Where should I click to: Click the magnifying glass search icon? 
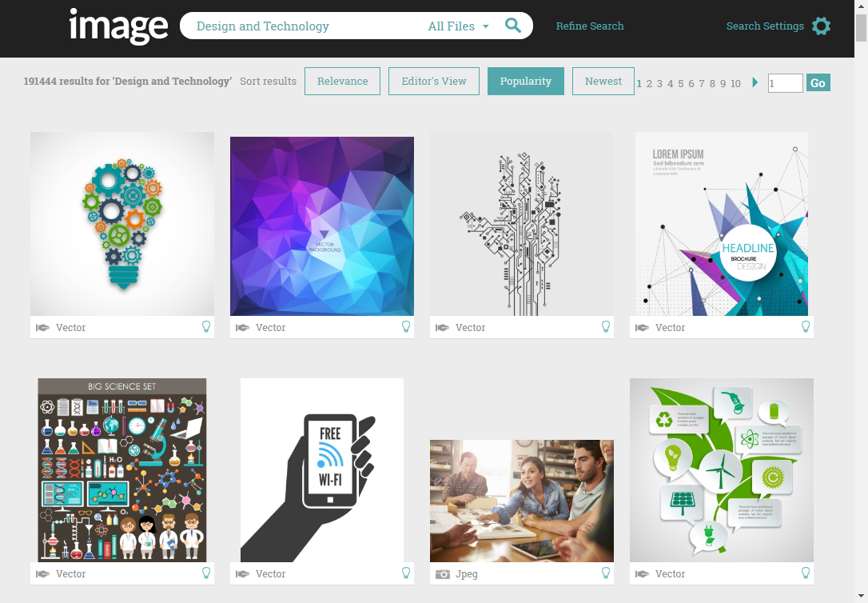tap(513, 26)
